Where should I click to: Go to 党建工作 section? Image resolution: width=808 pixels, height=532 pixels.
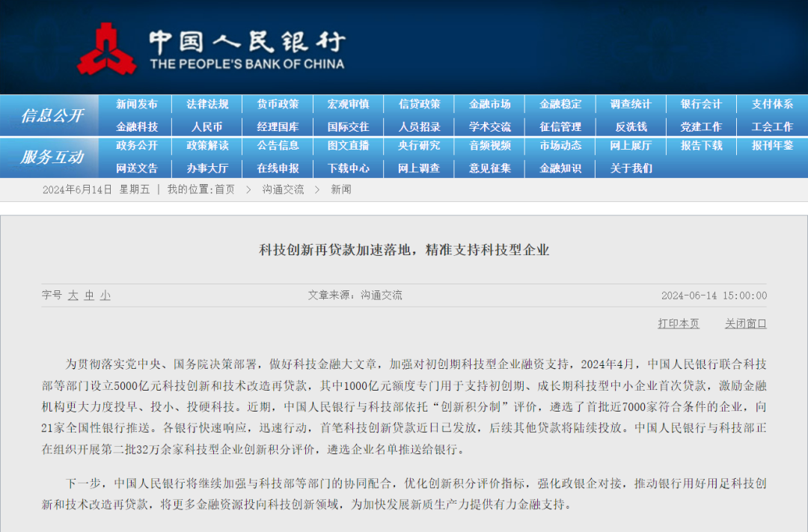click(701, 126)
